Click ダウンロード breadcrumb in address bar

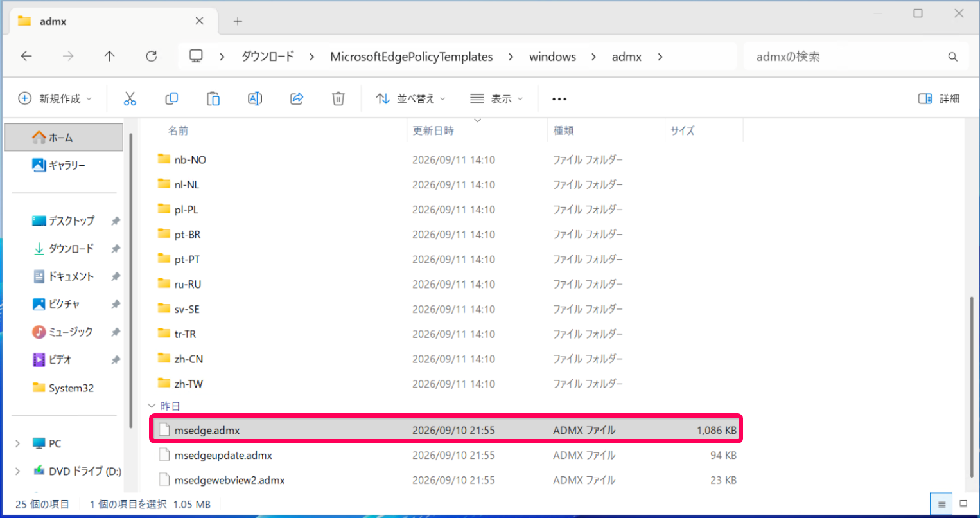268,57
